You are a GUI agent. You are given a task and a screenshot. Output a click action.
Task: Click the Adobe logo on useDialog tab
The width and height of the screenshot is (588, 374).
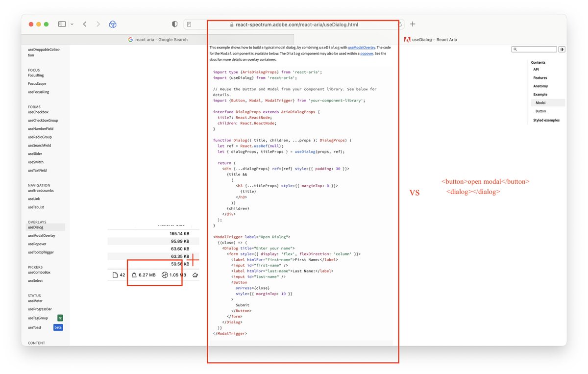point(407,40)
